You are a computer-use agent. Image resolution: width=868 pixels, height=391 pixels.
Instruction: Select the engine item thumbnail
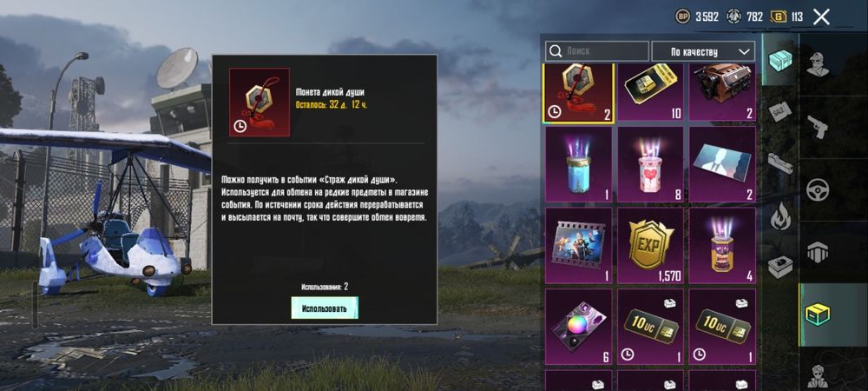(x=722, y=92)
